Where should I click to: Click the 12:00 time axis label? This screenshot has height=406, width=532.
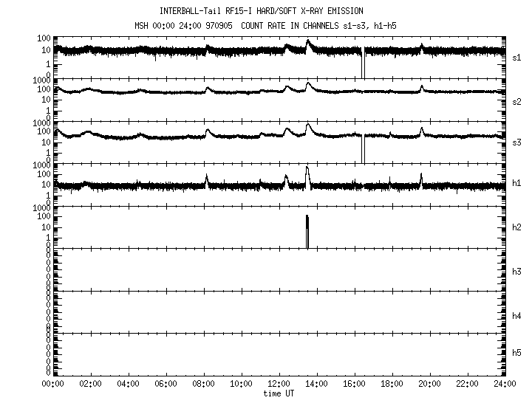(279, 384)
